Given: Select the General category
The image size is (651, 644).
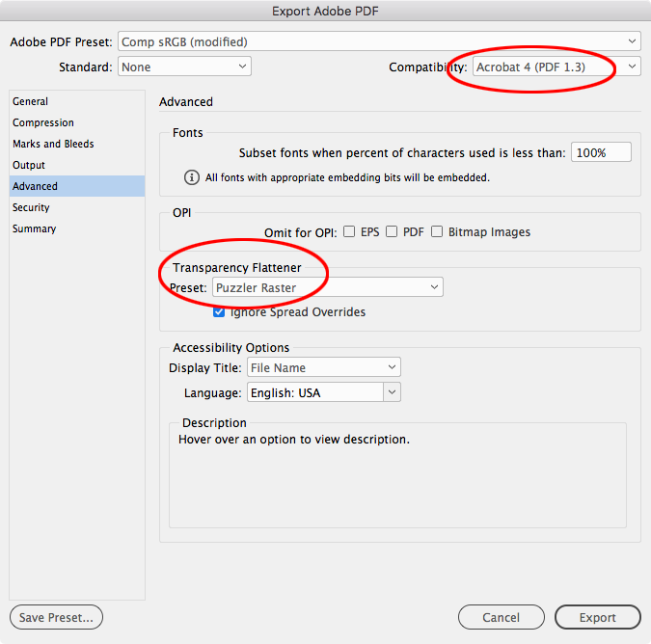Looking at the screenshot, I should [77, 101].
